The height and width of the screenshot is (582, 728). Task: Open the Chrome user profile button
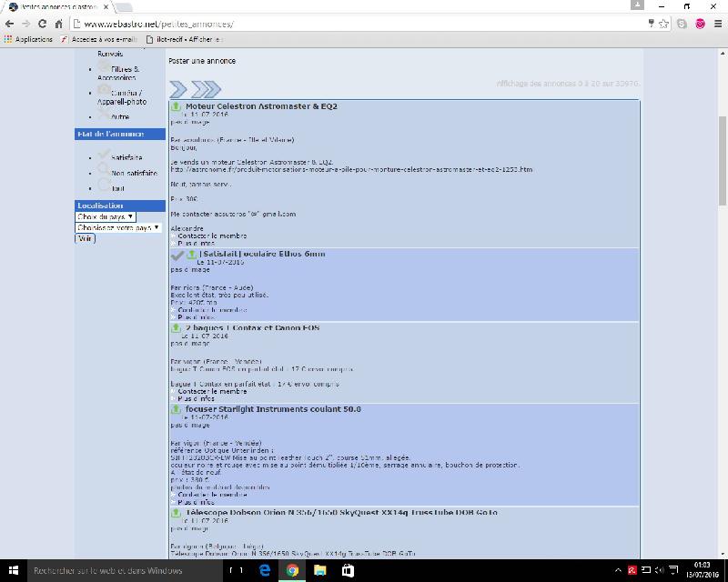(x=637, y=5)
